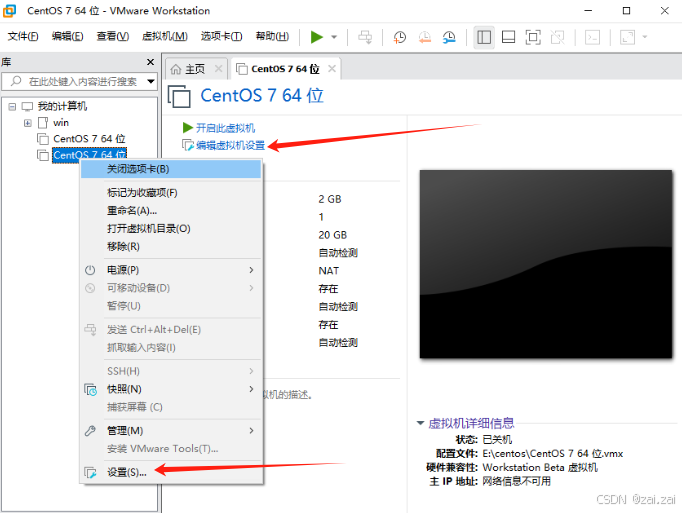Expand the 快照(N) submenu arrow
The image size is (682, 513).
coord(251,389)
